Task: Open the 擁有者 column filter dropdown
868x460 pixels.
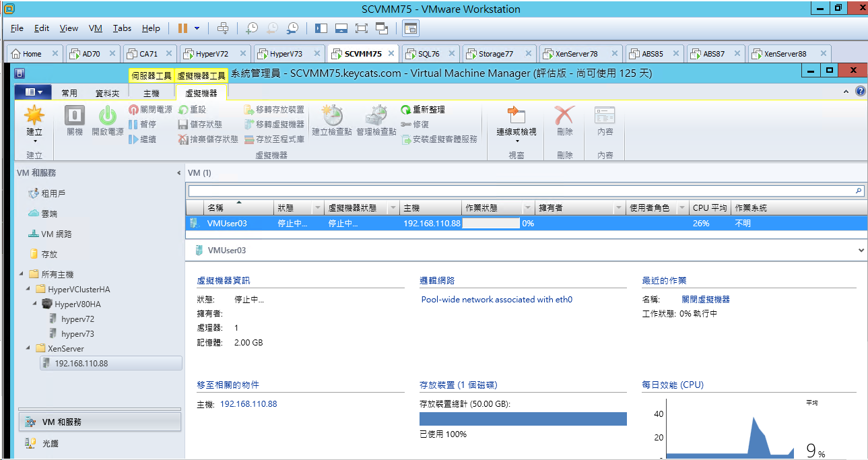Action: click(618, 208)
